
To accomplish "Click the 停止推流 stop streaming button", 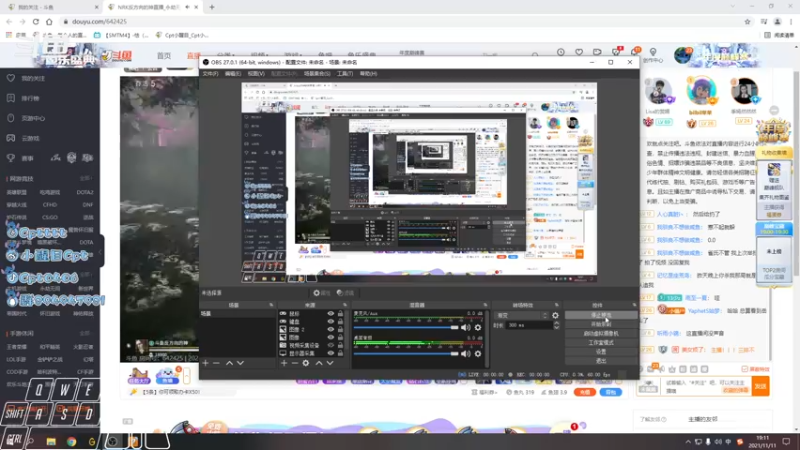I will pyautogui.click(x=601, y=315).
